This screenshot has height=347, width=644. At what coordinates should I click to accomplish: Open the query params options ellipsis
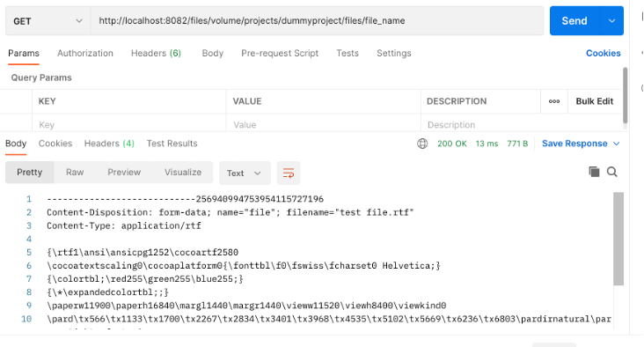(x=554, y=101)
